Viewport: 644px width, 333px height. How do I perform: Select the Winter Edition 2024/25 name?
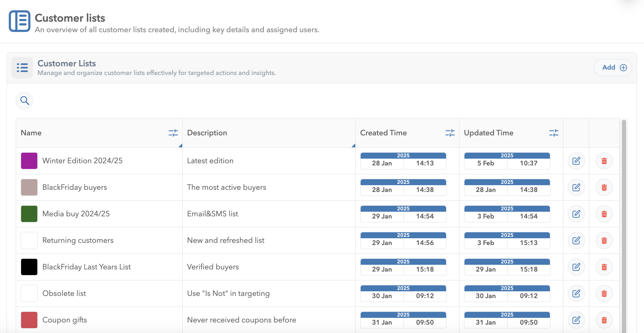[82, 161]
